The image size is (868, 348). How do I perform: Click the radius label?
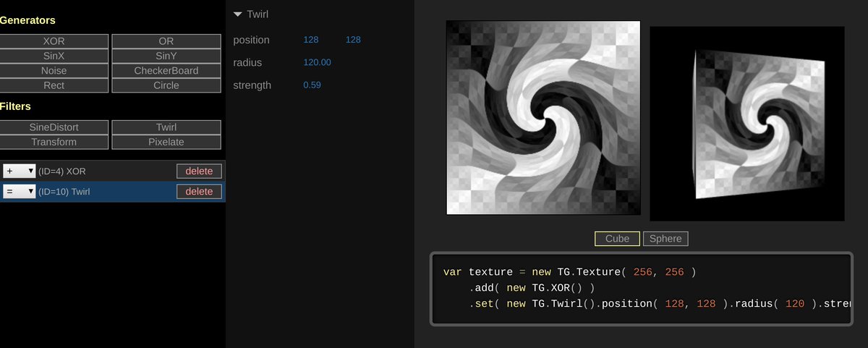click(247, 62)
